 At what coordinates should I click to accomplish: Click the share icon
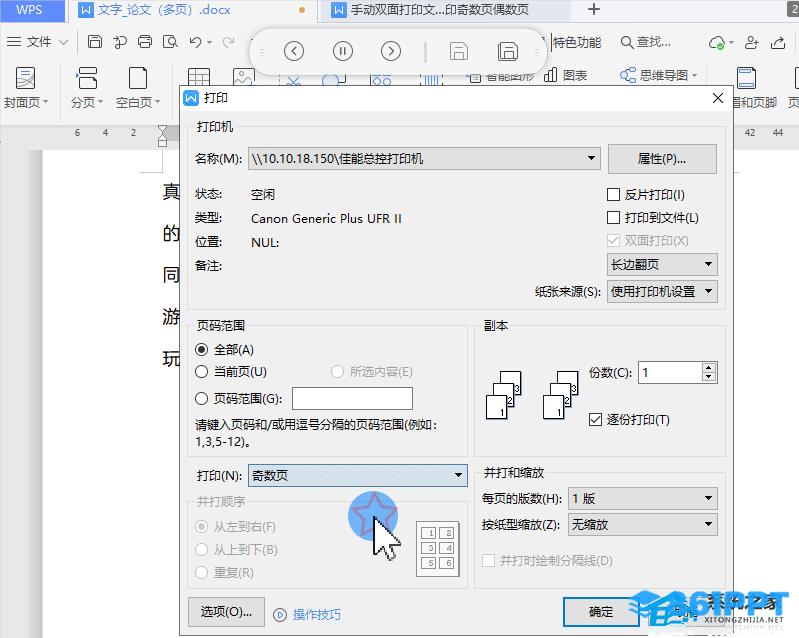778,42
